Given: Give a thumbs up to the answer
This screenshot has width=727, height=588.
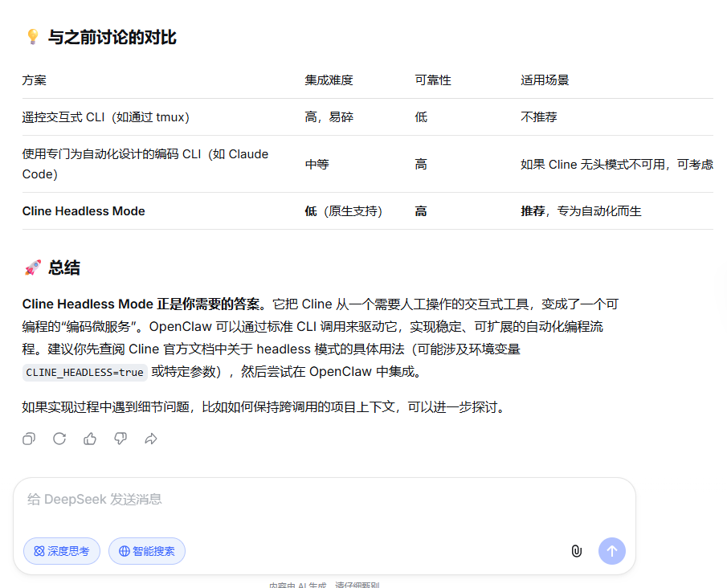Looking at the screenshot, I should [90, 439].
